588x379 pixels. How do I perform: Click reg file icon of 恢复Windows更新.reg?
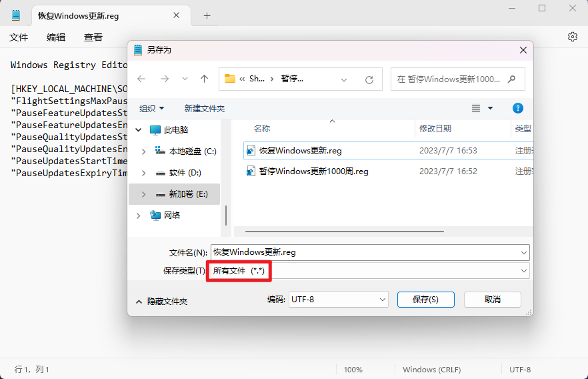pyautogui.click(x=251, y=151)
